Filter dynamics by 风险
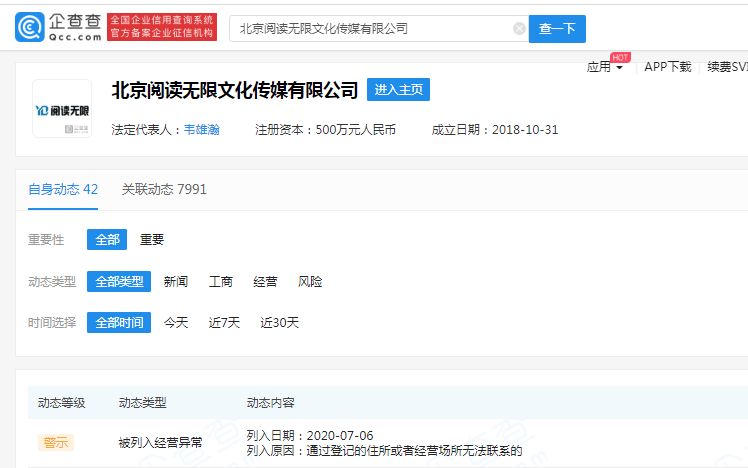748x468 pixels. [x=310, y=281]
